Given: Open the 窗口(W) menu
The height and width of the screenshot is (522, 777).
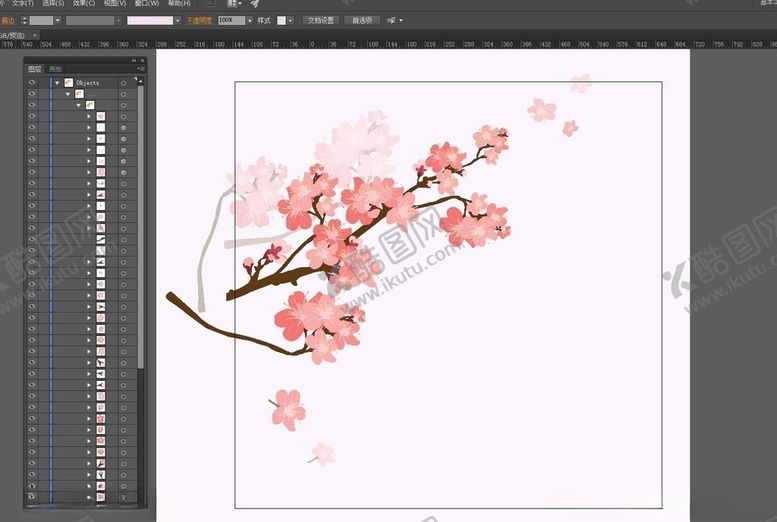Looking at the screenshot, I should coord(147,3).
